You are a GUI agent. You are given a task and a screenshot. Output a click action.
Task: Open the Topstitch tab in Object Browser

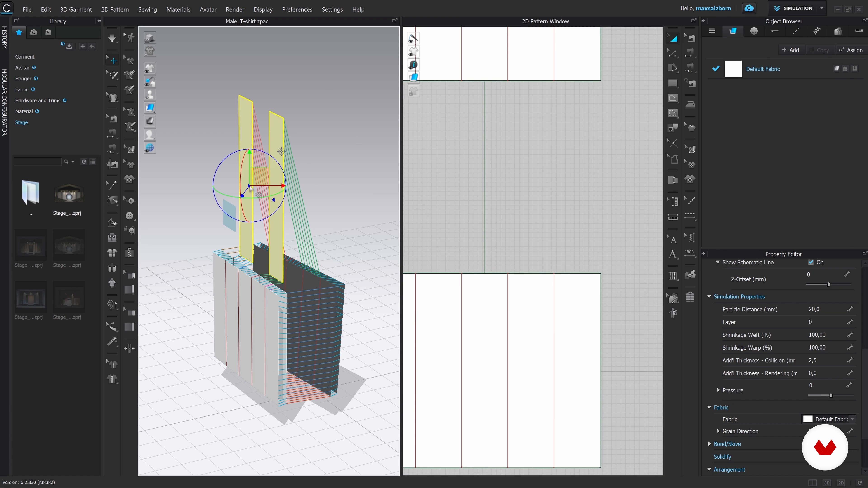tap(796, 31)
